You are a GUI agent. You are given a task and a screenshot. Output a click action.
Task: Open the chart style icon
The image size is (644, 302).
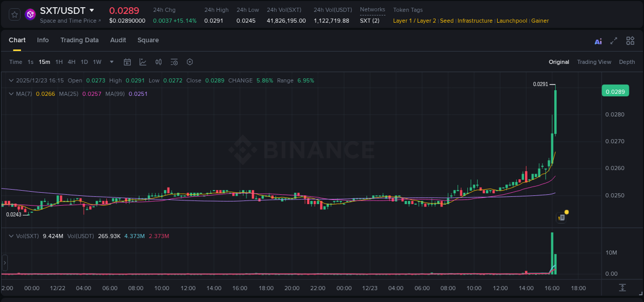point(142,62)
